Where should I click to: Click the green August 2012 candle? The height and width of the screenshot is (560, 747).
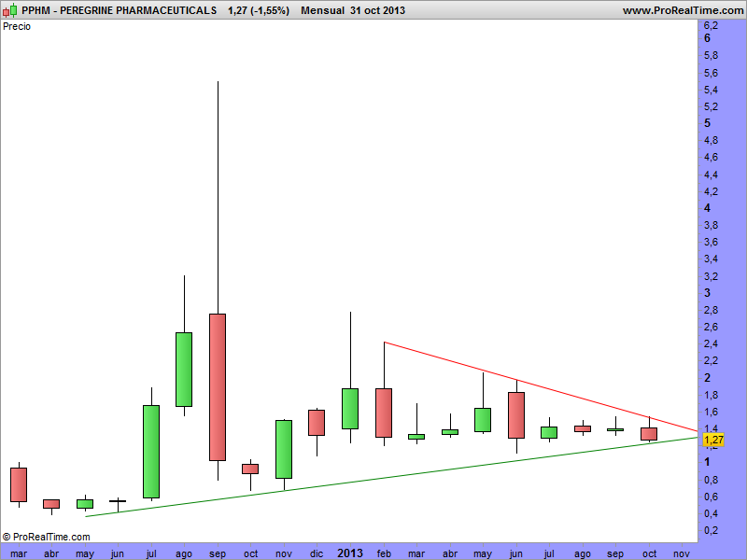click(x=184, y=370)
